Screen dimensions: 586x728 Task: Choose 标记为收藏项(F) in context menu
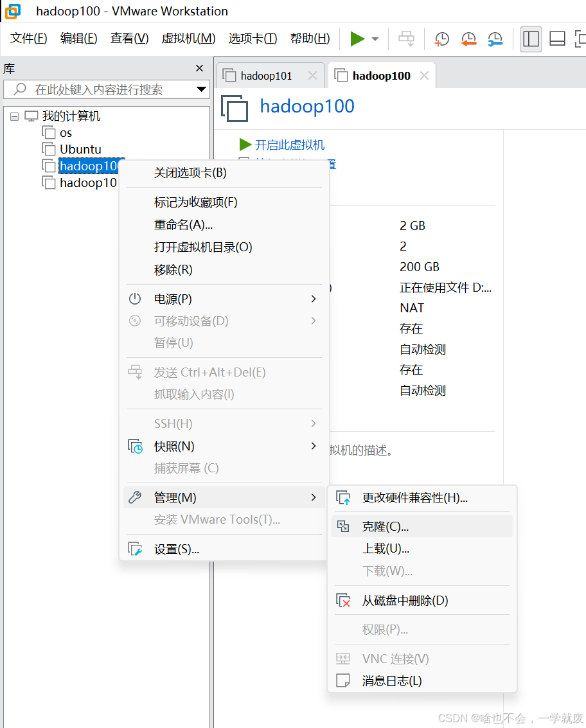[224, 202]
